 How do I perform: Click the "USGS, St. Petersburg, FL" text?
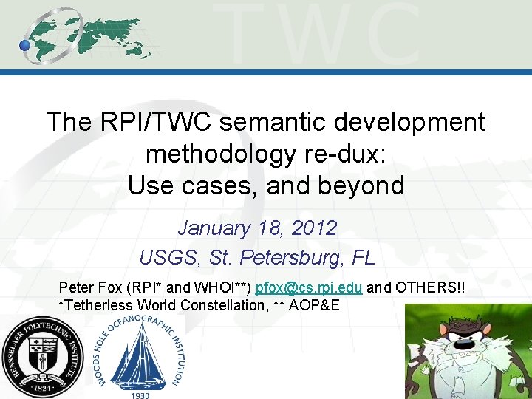[258, 258]
